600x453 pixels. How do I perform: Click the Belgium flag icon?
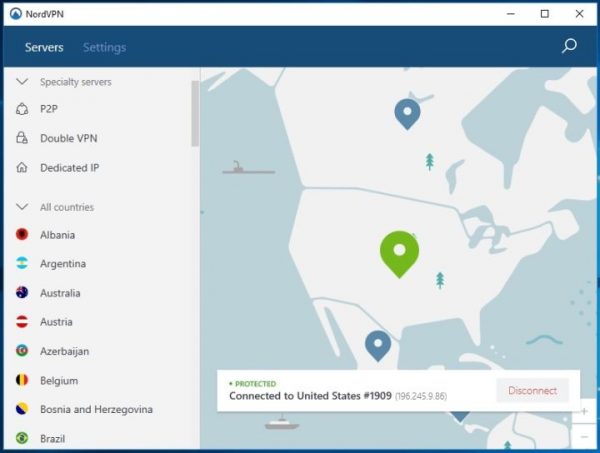click(x=22, y=380)
